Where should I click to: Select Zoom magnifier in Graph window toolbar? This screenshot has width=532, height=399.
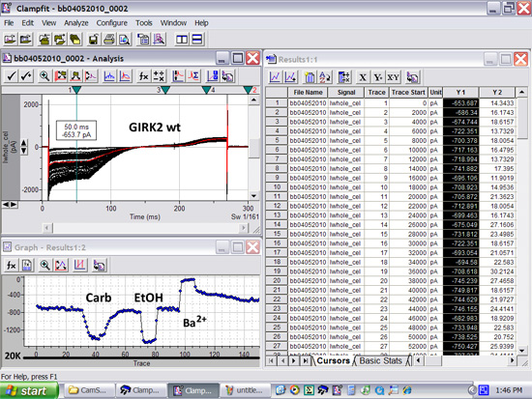point(44,265)
